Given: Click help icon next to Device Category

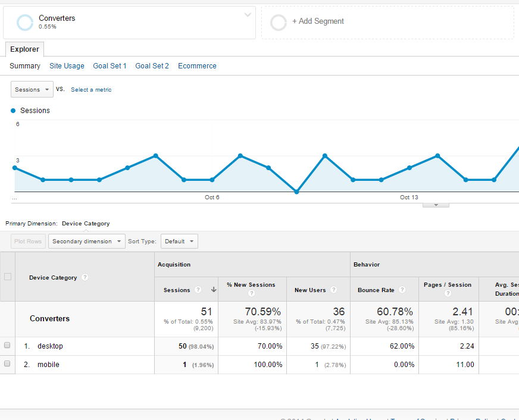Looking at the screenshot, I should point(85,277).
